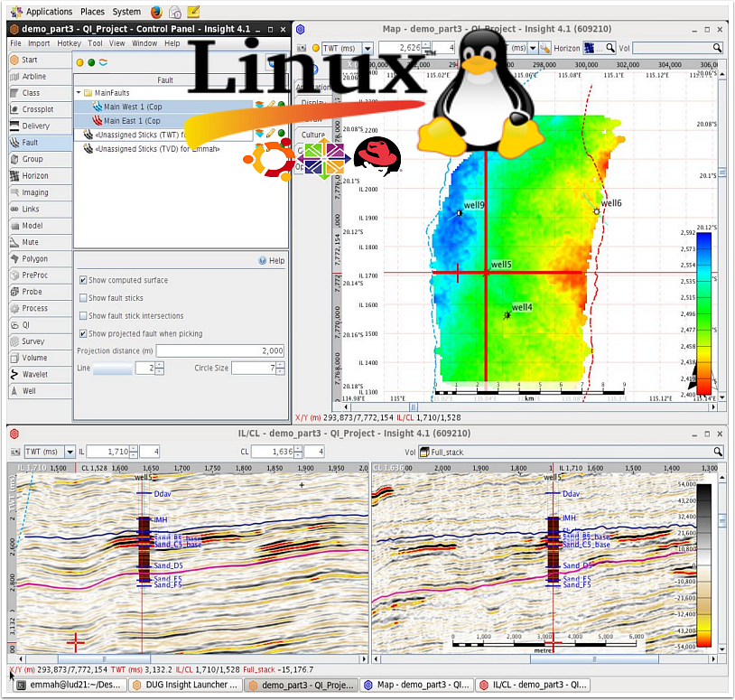Toggle Show computed surface checkbox
The width and height of the screenshot is (735, 700).
click(x=83, y=280)
